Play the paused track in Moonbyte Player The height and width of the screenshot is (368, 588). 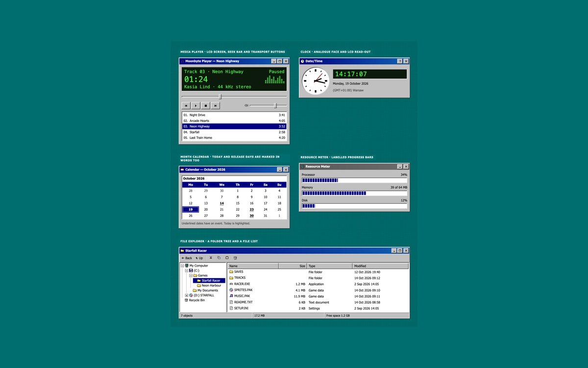[x=196, y=105]
